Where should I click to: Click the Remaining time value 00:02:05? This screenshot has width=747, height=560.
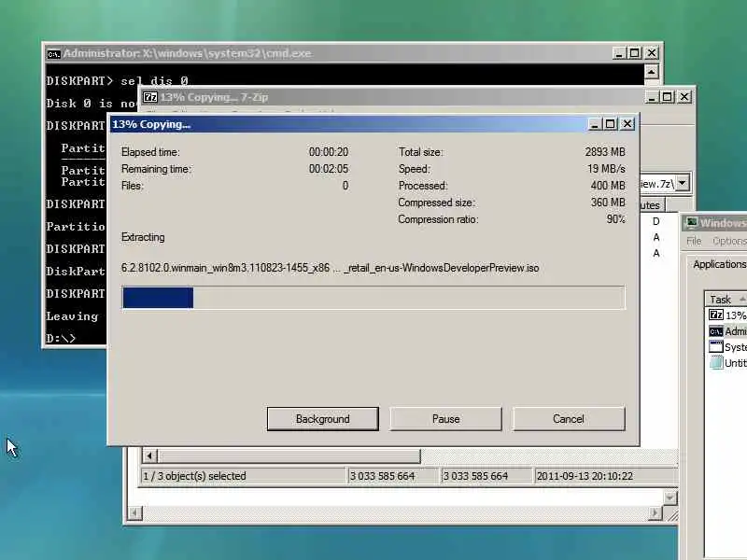point(329,169)
